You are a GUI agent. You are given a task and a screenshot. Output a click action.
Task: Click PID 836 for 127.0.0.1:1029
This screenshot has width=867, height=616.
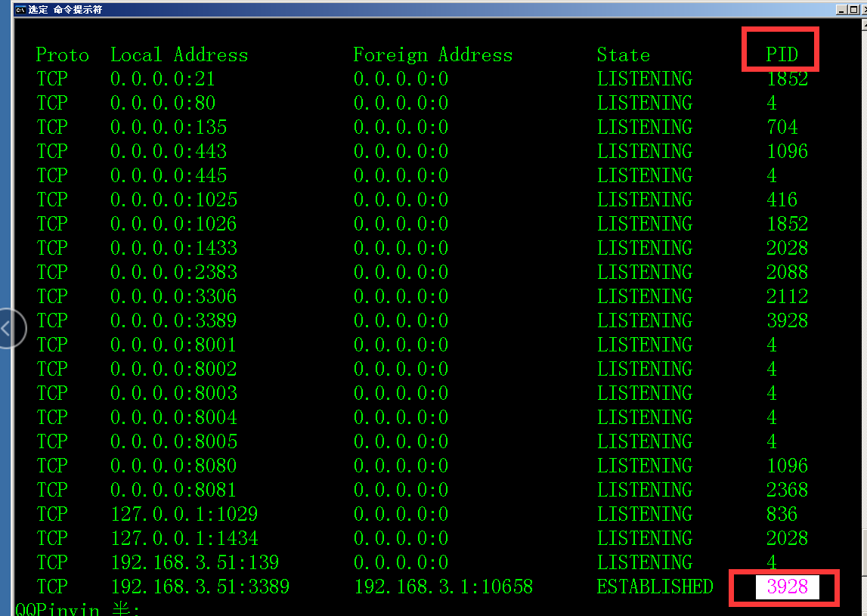pos(782,514)
